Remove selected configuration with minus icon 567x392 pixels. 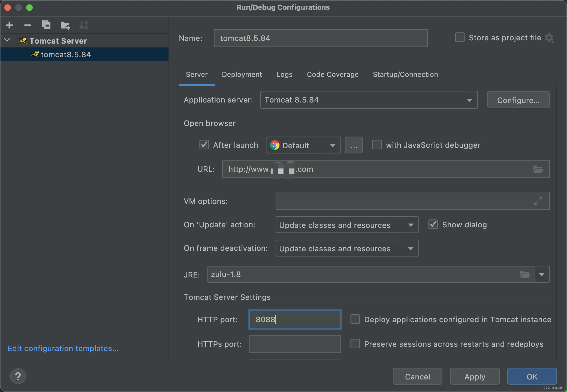[x=28, y=25]
